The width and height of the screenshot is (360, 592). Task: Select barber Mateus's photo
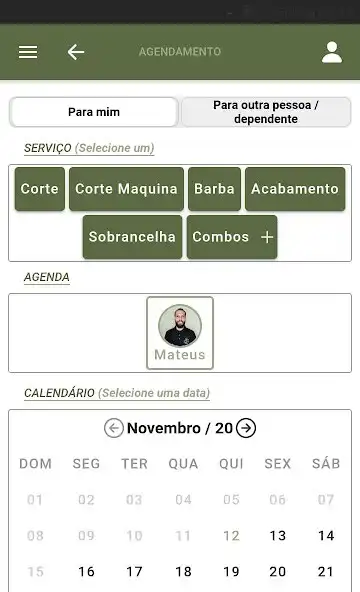pyautogui.click(x=180, y=326)
